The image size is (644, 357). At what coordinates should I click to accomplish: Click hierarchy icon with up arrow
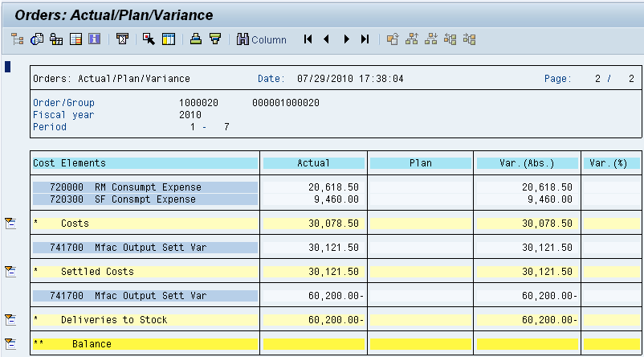tap(412, 39)
